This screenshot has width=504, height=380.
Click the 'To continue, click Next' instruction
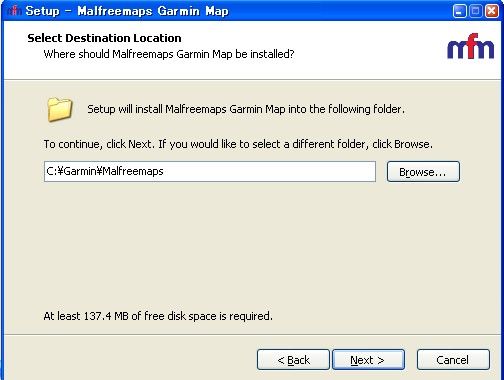pos(238,144)
